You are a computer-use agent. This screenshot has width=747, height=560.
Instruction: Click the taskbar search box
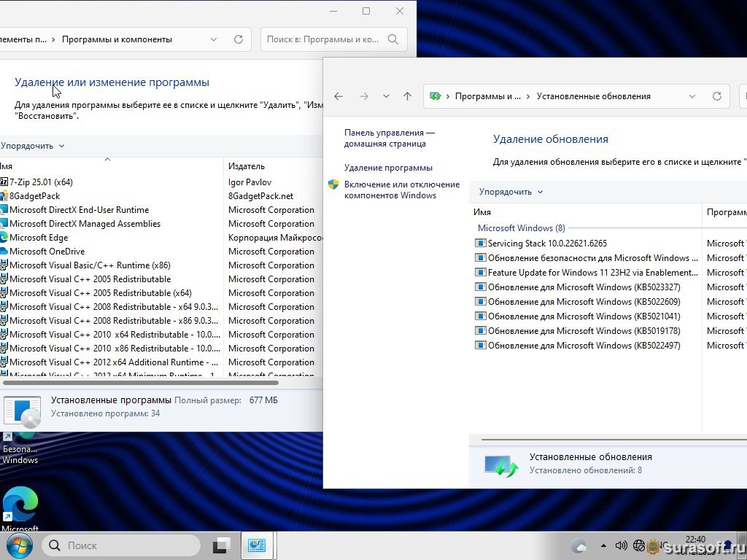tap(121, 545)
